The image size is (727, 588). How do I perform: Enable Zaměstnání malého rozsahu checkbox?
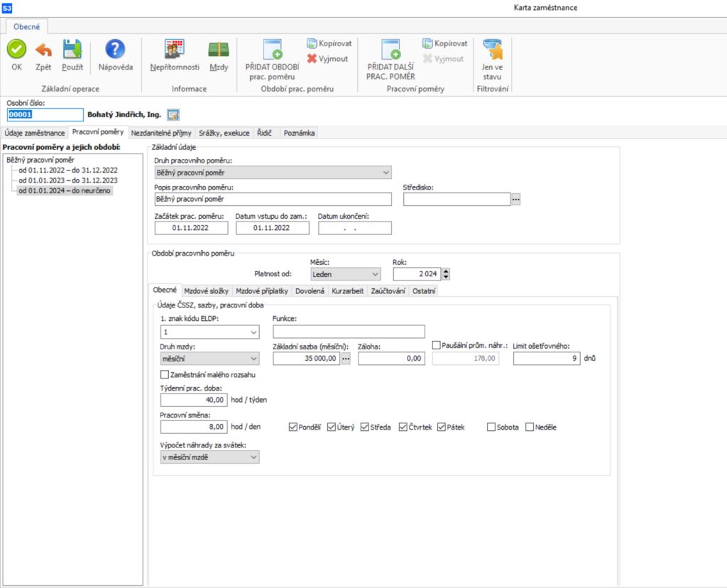coord(165,374)
